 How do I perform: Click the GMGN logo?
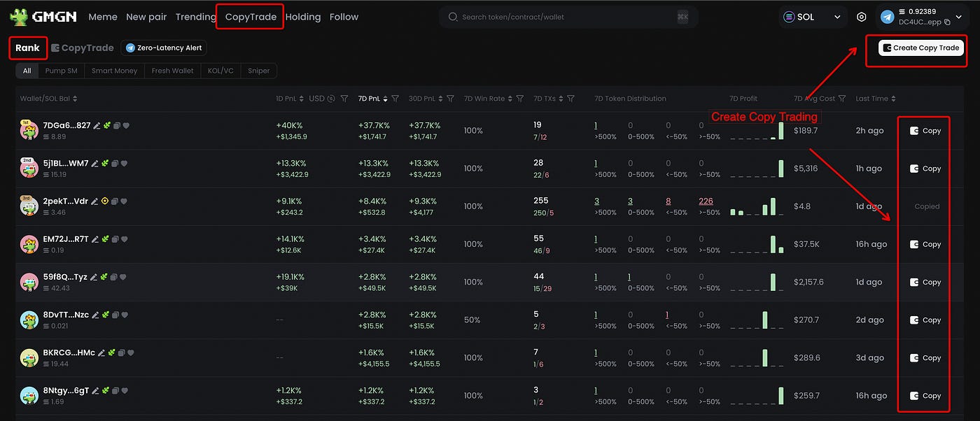click(x=43, y=17)
